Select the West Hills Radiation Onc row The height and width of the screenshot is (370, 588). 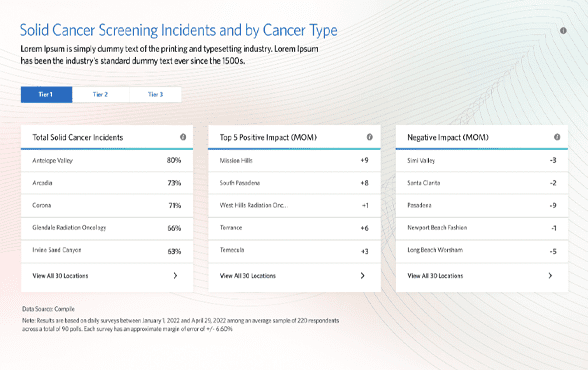[x=294, y=205]
